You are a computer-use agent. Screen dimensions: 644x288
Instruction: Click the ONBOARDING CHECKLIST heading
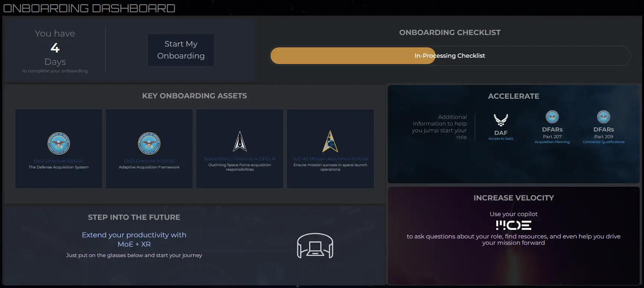pyautogui.click(x=450, y=32)
